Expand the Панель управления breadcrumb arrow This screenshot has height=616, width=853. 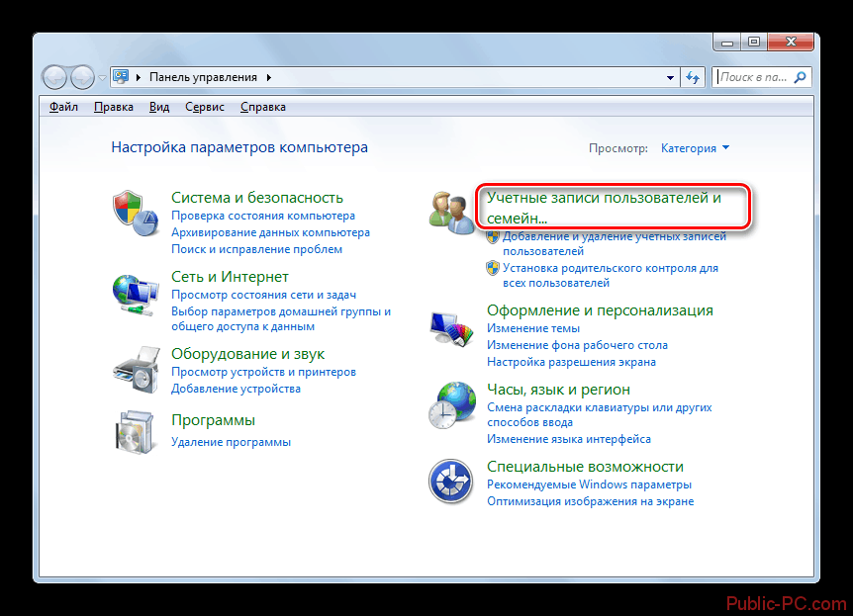(268, 77)
